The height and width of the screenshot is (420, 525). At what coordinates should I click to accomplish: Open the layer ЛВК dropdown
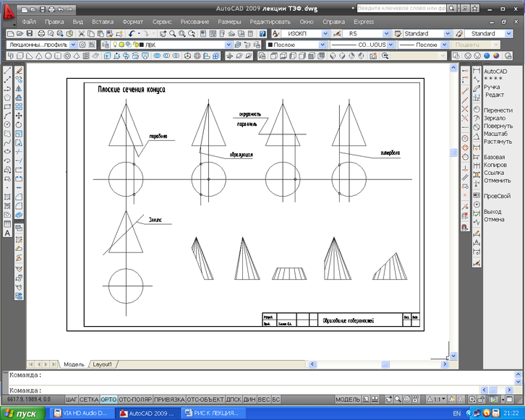click(229, 45)
